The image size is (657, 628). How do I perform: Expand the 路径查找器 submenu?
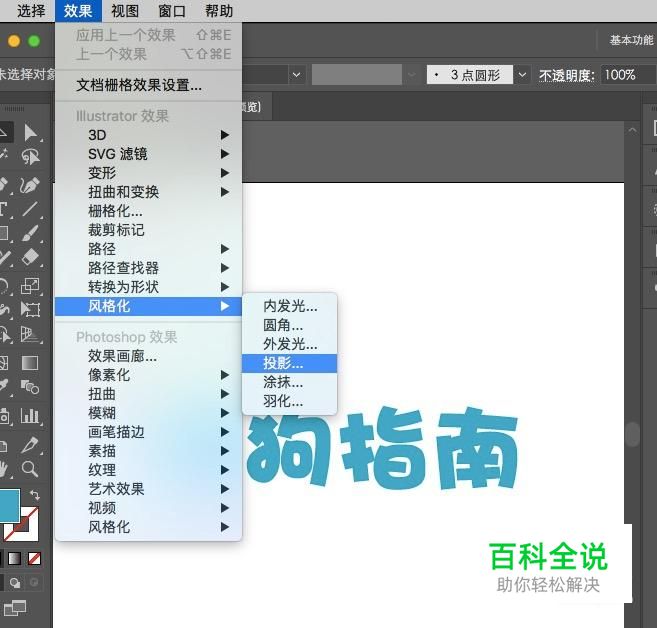[148, 268]
